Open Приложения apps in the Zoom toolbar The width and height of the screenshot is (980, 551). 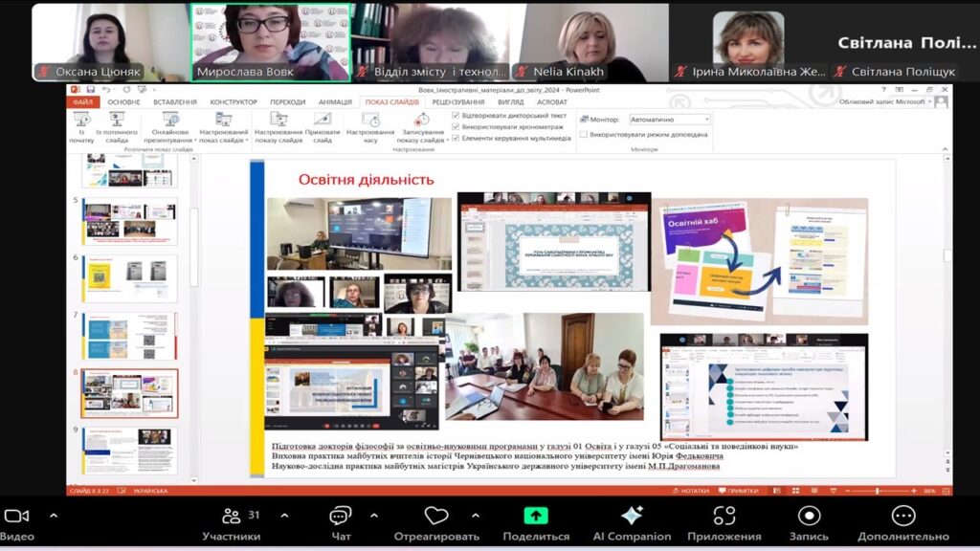tap(724, 517)
